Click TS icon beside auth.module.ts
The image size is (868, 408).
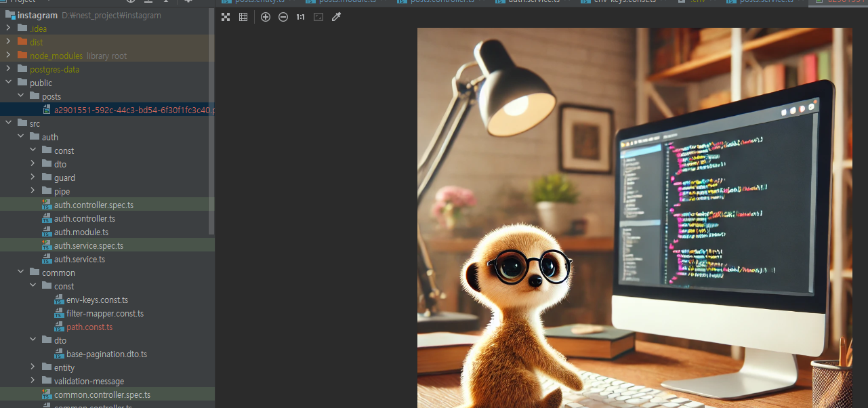(x=47, y=232)
